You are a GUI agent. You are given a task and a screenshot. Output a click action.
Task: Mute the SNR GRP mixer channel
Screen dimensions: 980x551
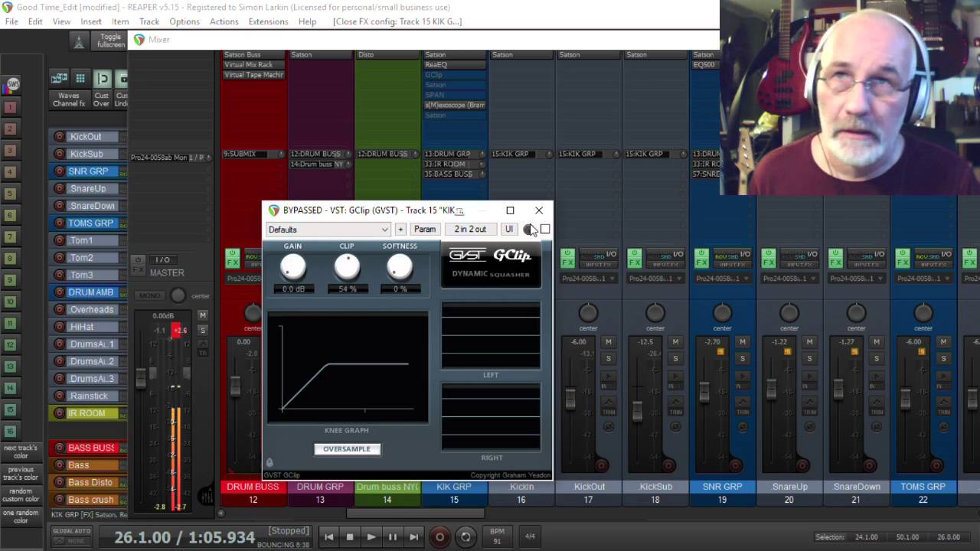click(742, 342)
